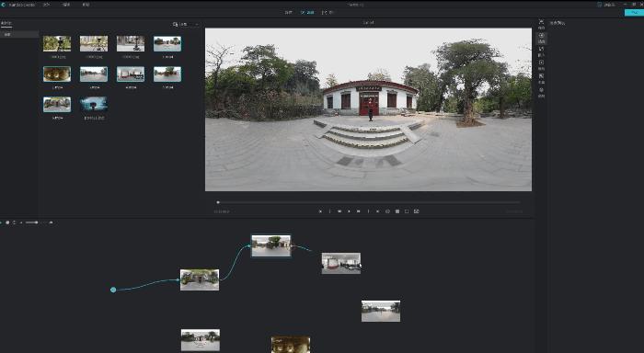
Task: Click the play button under the preview
Action: click(x=349, y=211)
